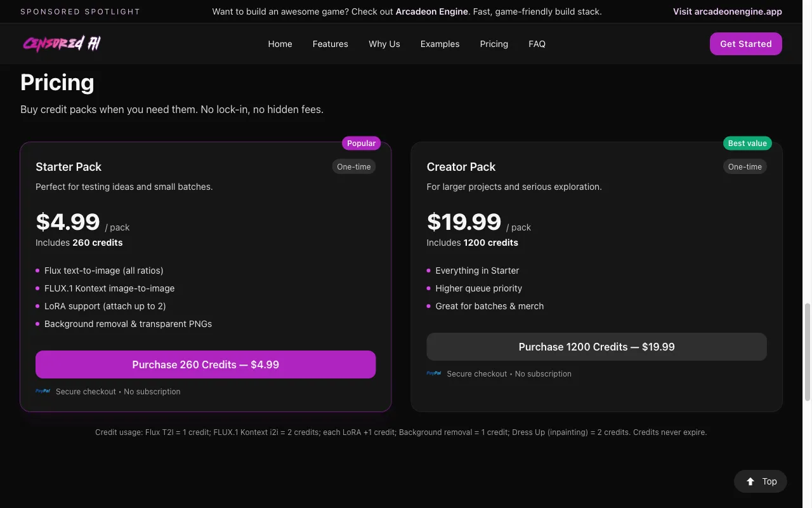Click 'Perfect for testing ideas' description
Viewport: 812px width, 508px height.
(x=124, y=187)
